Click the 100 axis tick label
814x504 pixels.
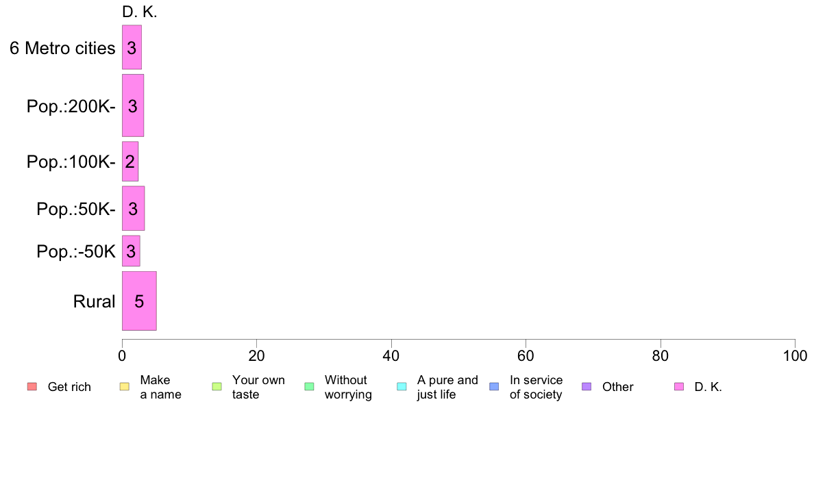coord(795,355)
